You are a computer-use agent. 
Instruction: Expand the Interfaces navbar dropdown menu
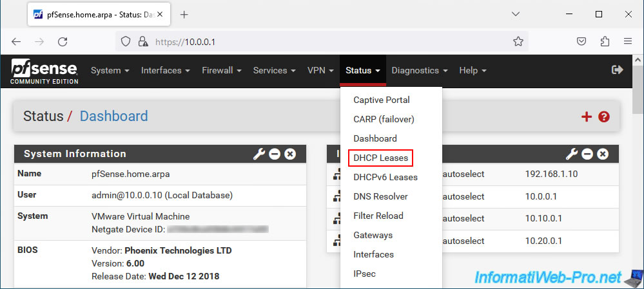(166, 71)
